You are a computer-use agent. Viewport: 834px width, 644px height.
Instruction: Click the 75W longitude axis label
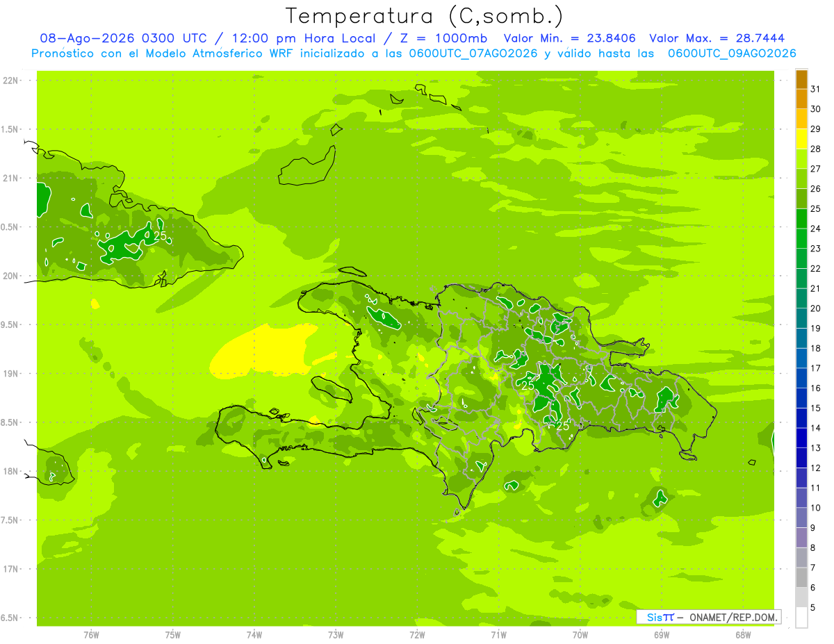pyautogui.click(x=173, y=635)
